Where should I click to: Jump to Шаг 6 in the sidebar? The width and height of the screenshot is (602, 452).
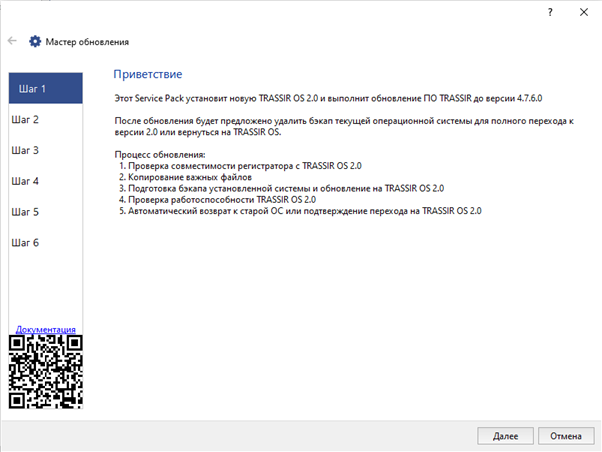(45, 243)
